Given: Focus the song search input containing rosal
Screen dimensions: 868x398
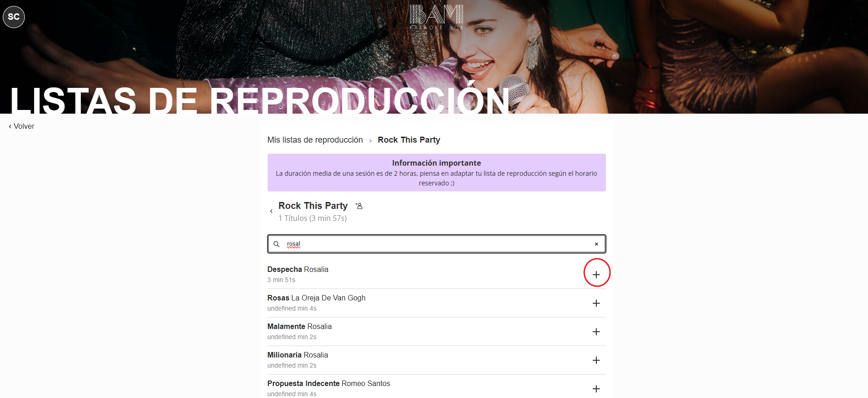Looking at the screenshot, I should tap(437, 244).
